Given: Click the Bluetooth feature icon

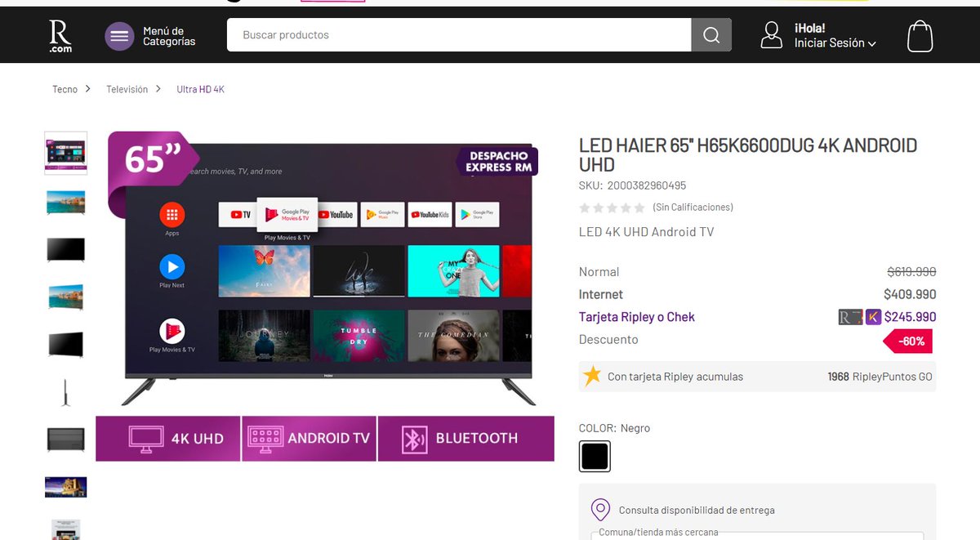Looking at the screenshot, I should [x=414, y=439].
